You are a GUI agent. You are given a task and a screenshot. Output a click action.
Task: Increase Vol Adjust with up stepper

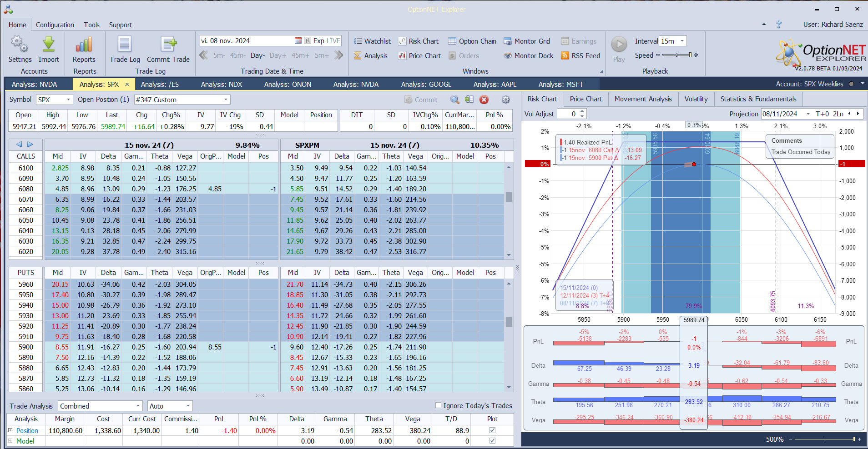tap(582, 112)
